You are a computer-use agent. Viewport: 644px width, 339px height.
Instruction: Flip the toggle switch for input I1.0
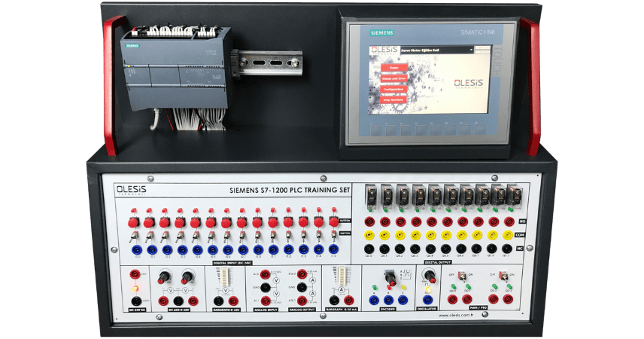[x=257, y=236]
